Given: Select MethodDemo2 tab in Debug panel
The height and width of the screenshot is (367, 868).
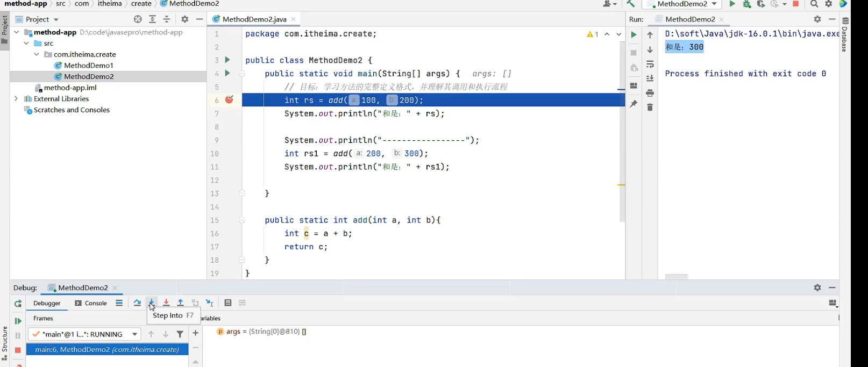Looking at the screenshot, I should pyautogui.click(x=82, y=287).
